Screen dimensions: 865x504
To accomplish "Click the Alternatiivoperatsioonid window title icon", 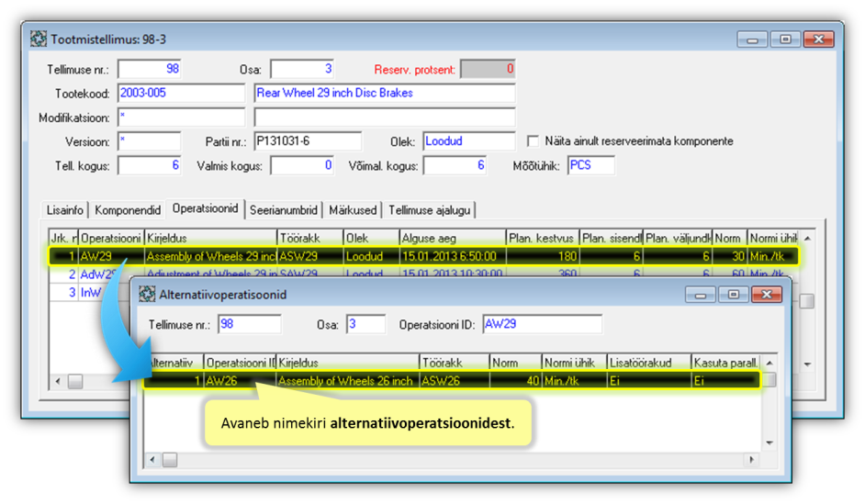I will point(147,295).
